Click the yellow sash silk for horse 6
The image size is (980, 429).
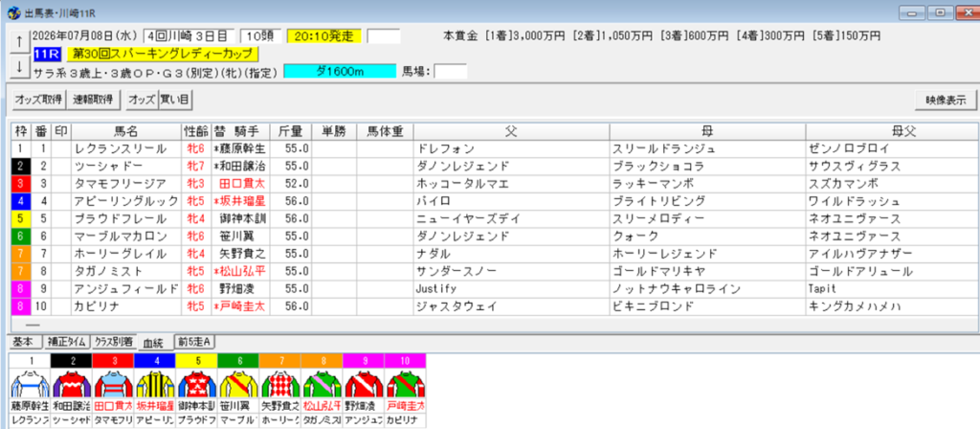click(x=238, y=383)
